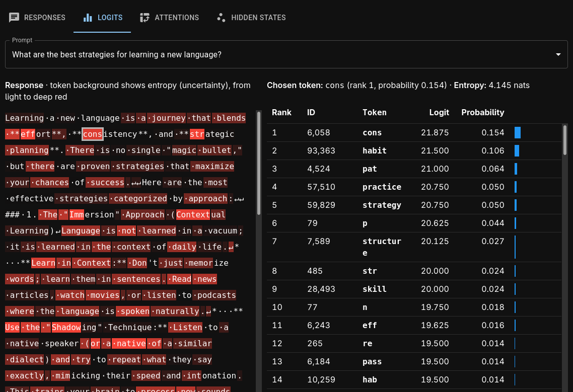Click the ID column header
The image size is (573, 392).
point(311,113)
